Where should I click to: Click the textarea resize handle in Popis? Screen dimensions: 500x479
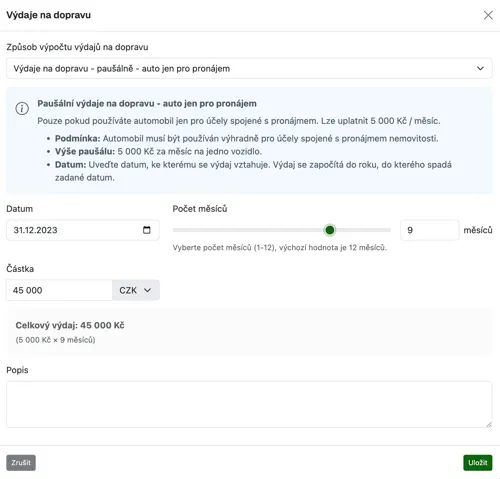[x=489, y=424]
